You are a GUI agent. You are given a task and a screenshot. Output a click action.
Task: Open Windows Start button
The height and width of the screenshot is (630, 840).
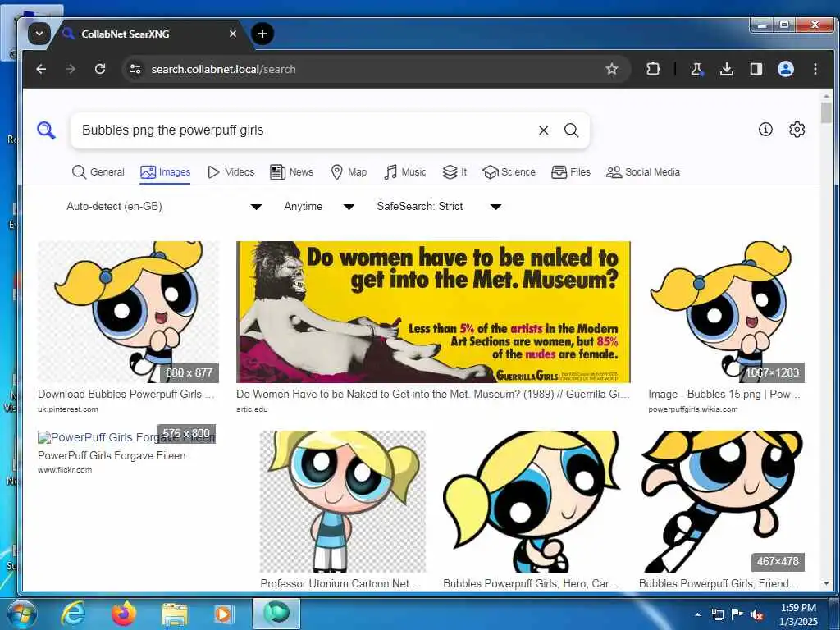pos(21,614)
